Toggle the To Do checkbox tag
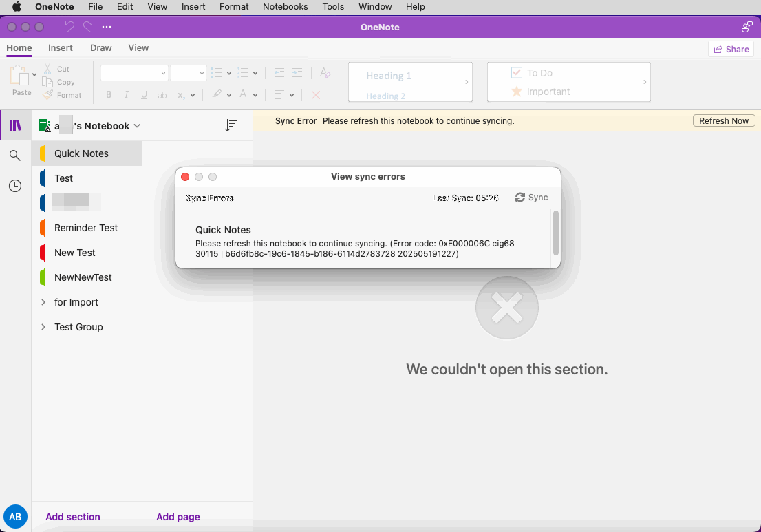Viewport: 761px width, 532px height. 517,73
